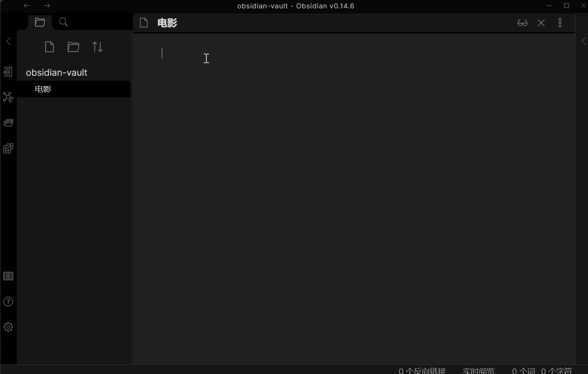The image size is (588, 374).
Task: Open Obsidian help with question mark icon
Action: [8, 301]
